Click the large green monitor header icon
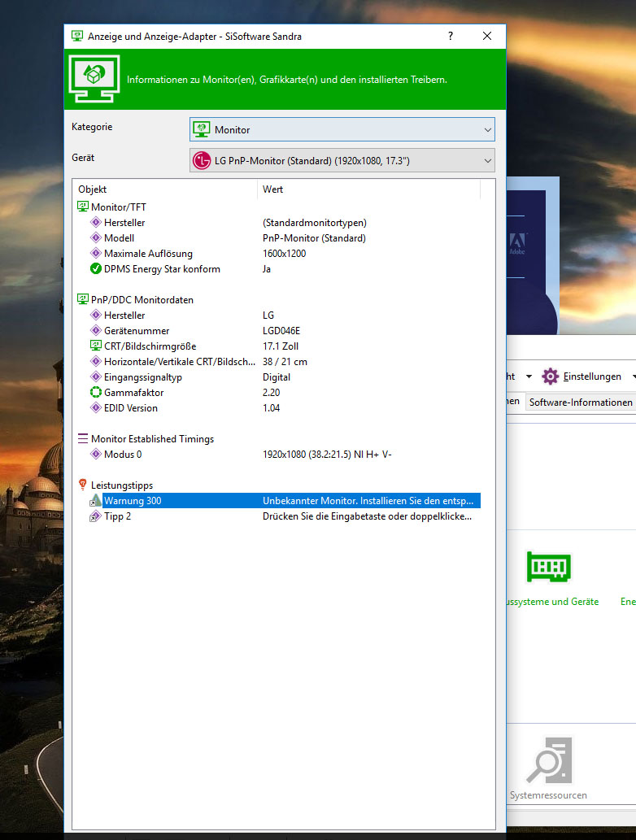The image size is (636, 840). coord(94,79)
